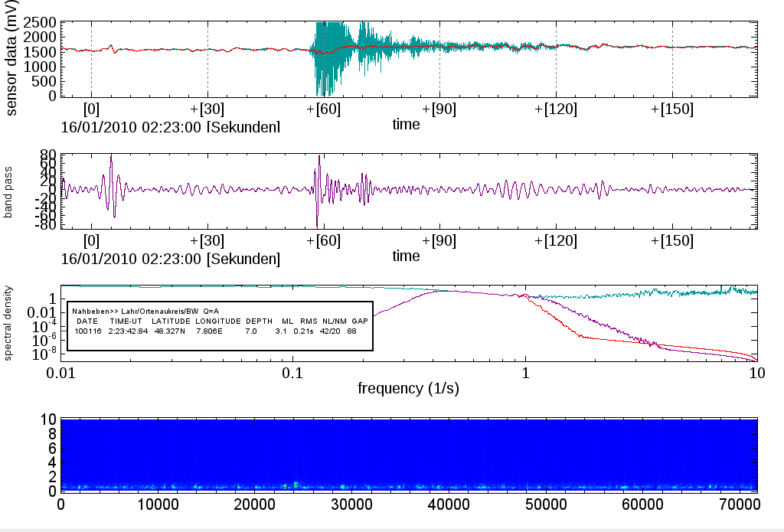Click the bright spot in the spectrogram near 24000
This screenshot has width=784, height=532.
296,485
